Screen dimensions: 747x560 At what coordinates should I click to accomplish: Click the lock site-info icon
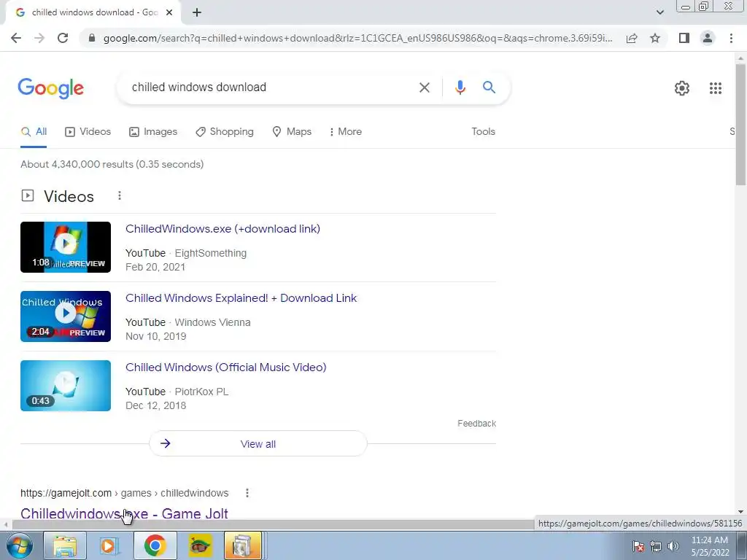click(92, 38)
